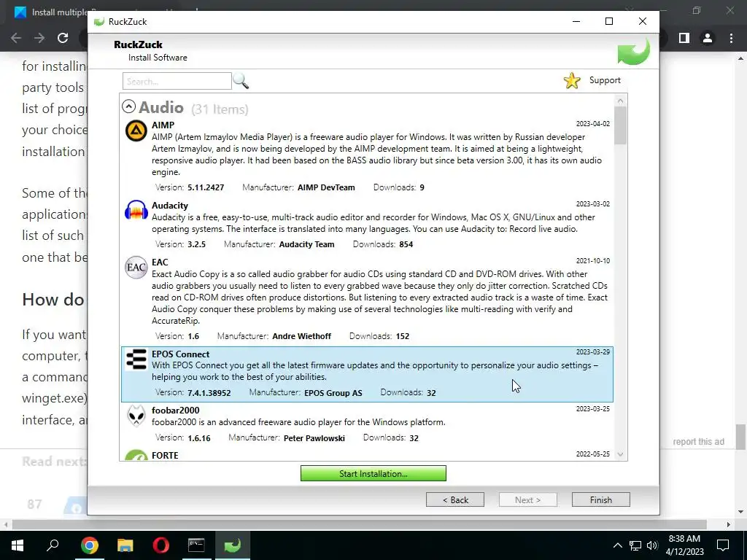Toggle the browser side panel icon
This screenshot has height=560, width=747.
click(684, 38)
